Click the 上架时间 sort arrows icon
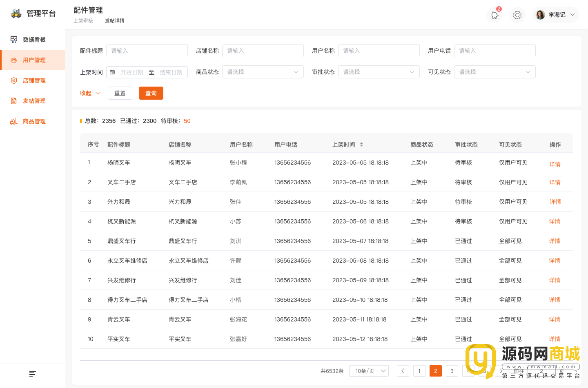Viewport: 588px width, 388px height. tap(361, 145)
